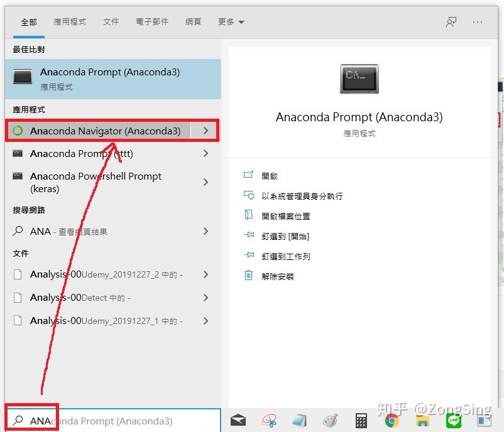
Task: Select the 應用程式 filter tab
Action: (70, 21)
